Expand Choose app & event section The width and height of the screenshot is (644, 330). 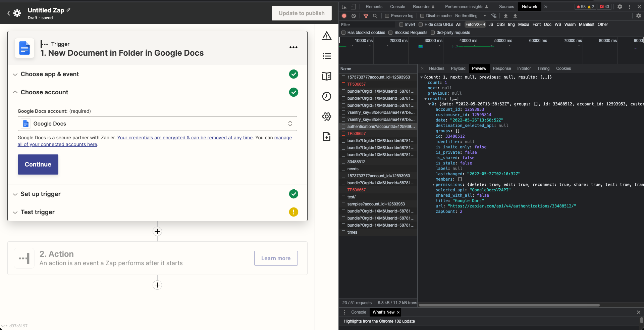(x=157, y=74)
